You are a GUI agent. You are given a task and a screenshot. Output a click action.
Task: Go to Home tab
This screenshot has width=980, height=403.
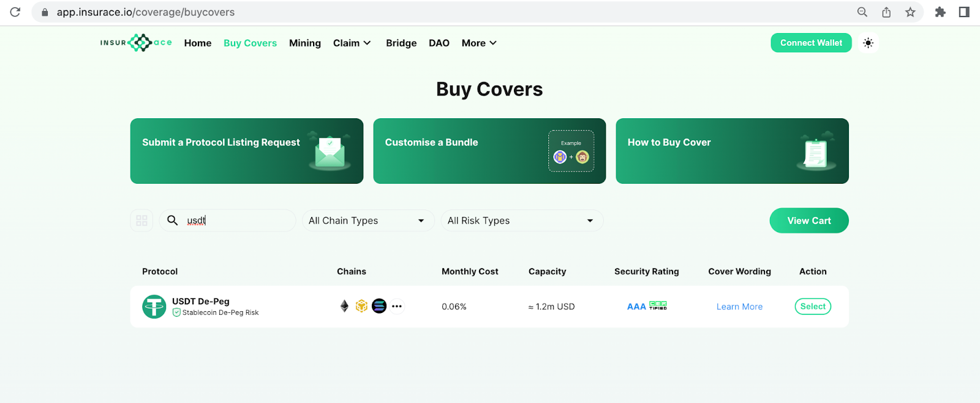point(198,43)
